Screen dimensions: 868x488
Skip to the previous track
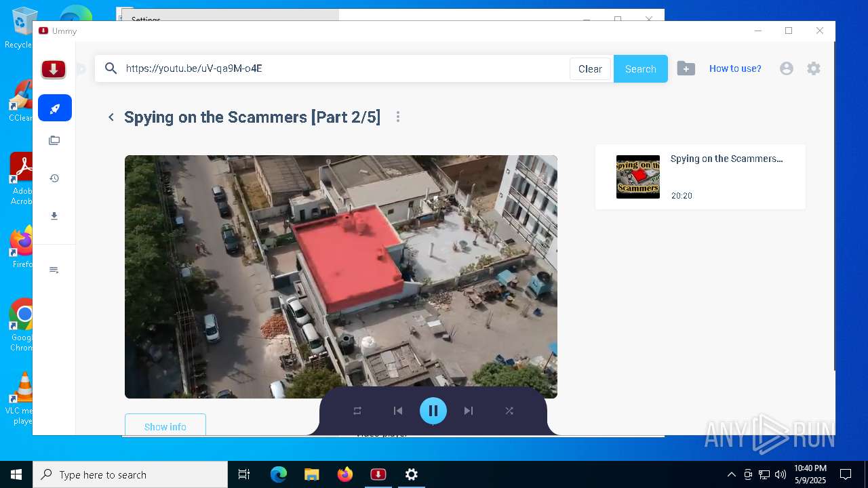click(x=398, y=411)
